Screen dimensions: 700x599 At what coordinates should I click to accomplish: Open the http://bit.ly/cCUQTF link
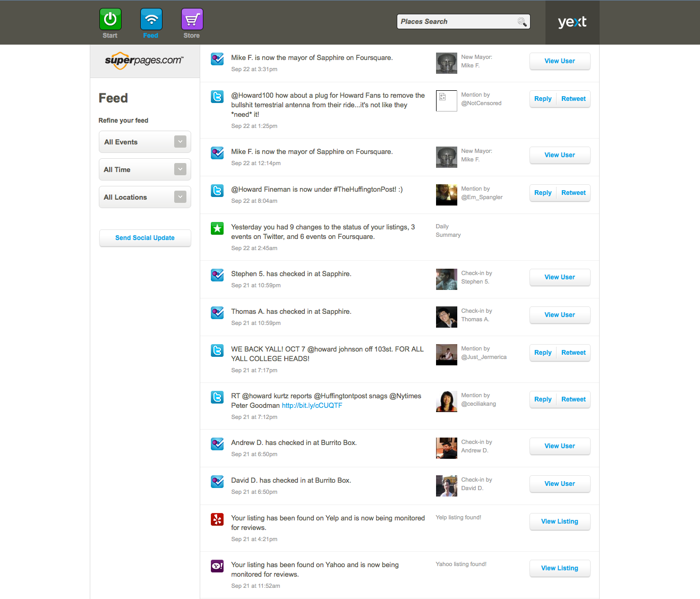click(x=312, y=405)
